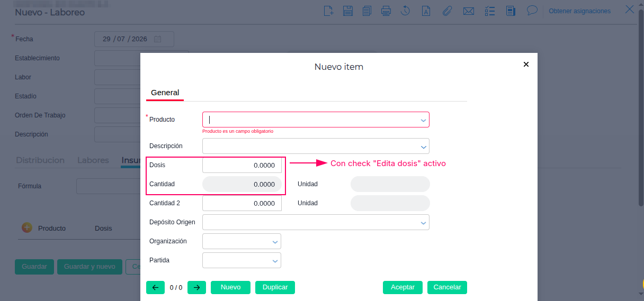This screenshot has width=644, height=301.
Task: Open the calendar icon in Fecha field
Action: (157, 39)
